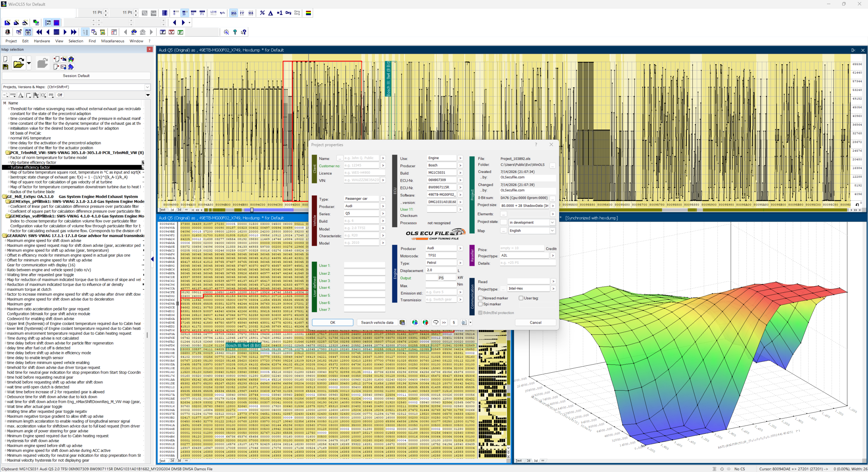Toggle the User tag checkbox
The width and height of the screenshot is (868, 472).
[521, 298]
